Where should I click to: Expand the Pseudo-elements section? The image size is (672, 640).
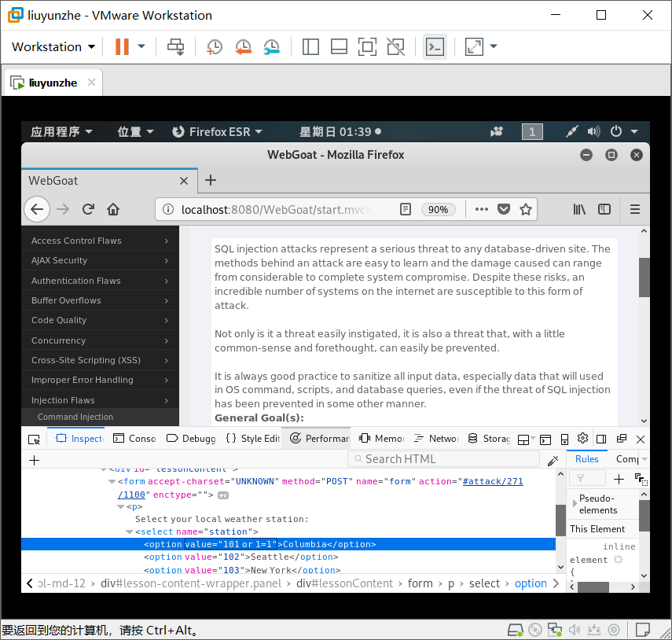575,504
